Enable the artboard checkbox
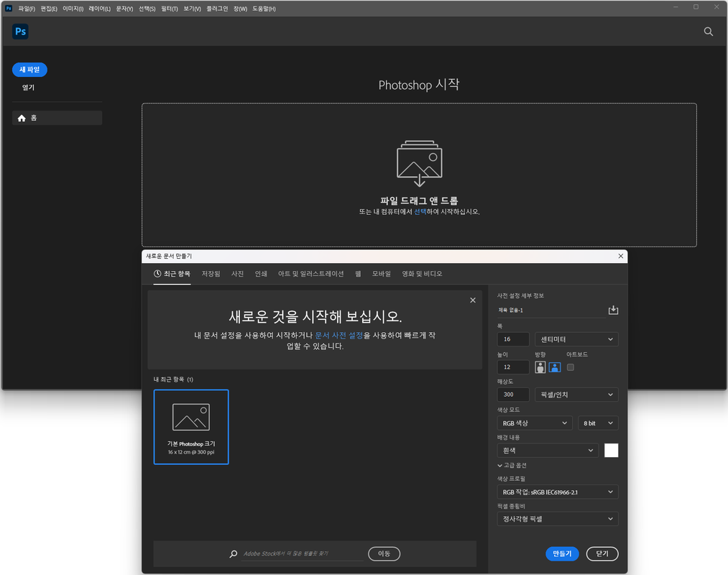 point(571,367)
